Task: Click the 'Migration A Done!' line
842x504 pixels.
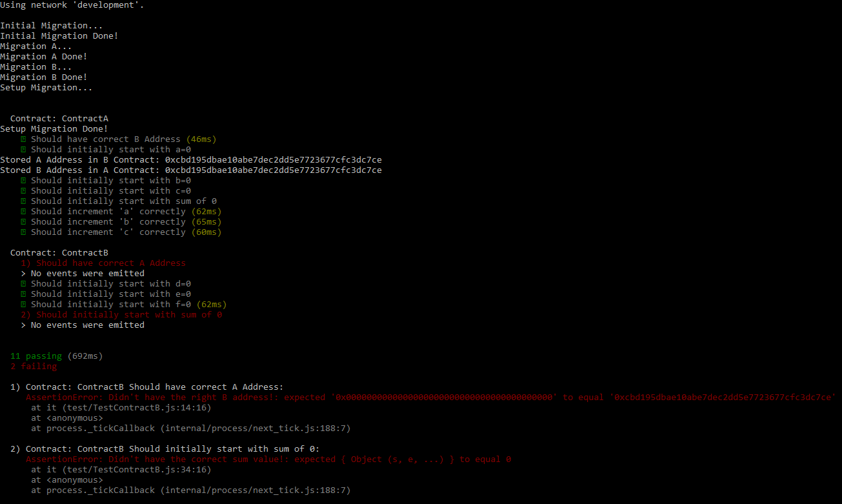Action: click(x=44, y=57)
